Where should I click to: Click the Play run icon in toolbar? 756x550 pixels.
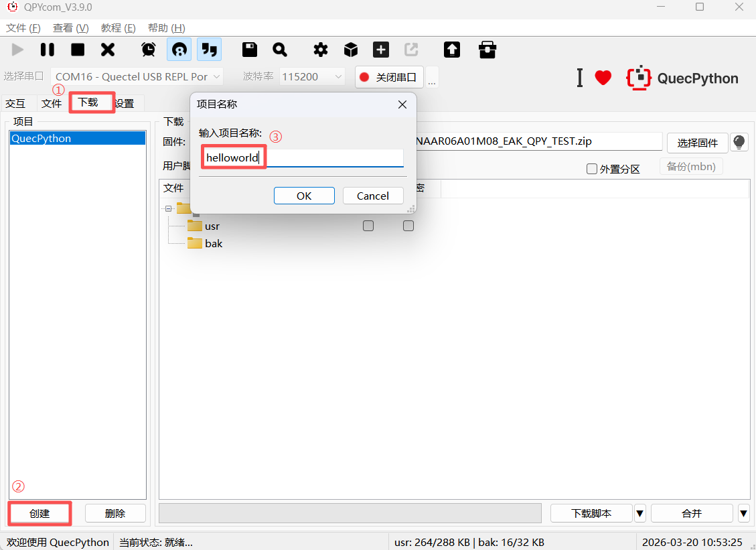tap(18, 50)
